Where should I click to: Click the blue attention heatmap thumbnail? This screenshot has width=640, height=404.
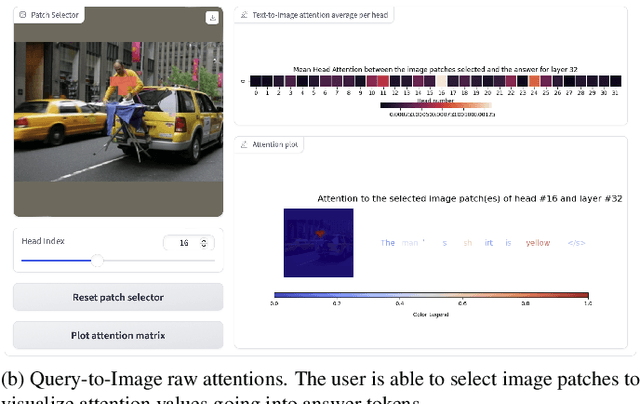[319, 242]
